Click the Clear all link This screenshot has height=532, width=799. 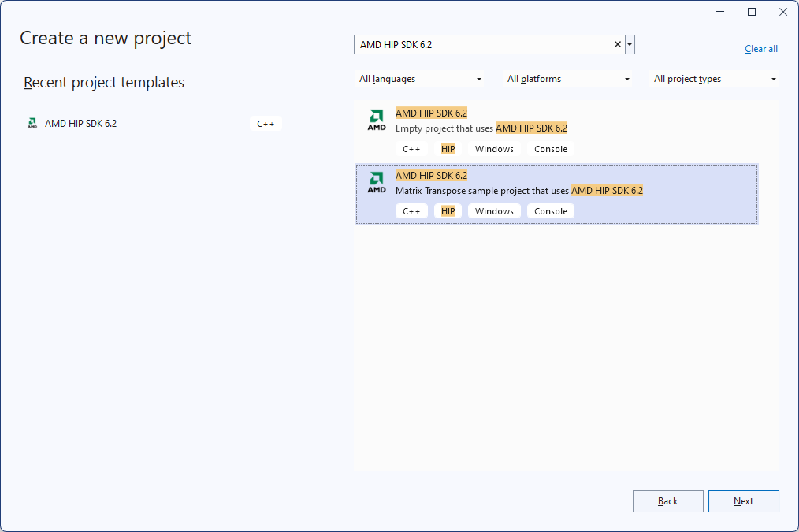pyautogui.click(x=760, y=49)
